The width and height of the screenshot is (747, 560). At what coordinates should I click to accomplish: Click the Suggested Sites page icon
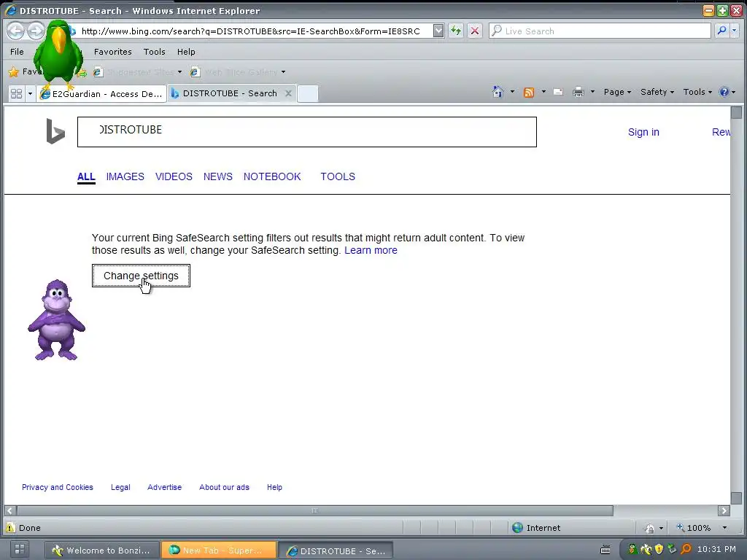tap(98, 72)
